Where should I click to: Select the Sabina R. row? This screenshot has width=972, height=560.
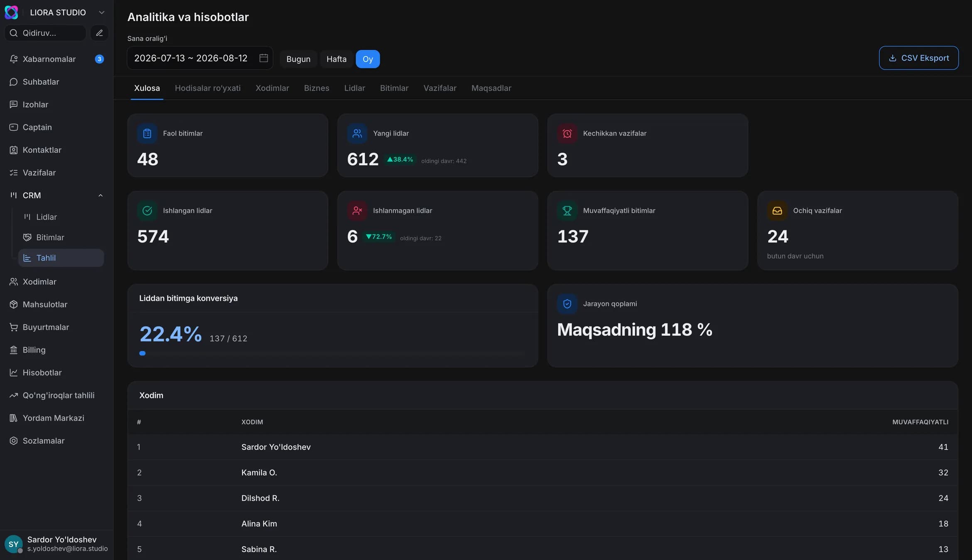tap(542, 548)
